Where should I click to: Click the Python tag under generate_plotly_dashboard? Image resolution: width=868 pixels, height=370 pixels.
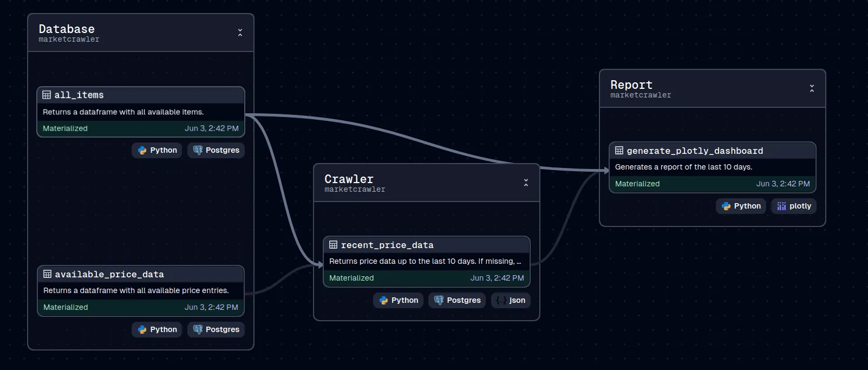(x=741, y=206)
